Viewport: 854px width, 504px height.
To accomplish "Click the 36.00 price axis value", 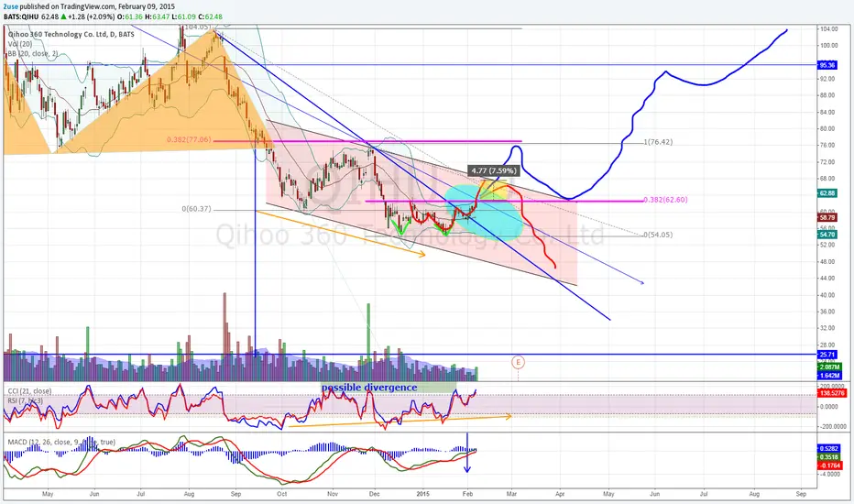I will coord(827,312).
